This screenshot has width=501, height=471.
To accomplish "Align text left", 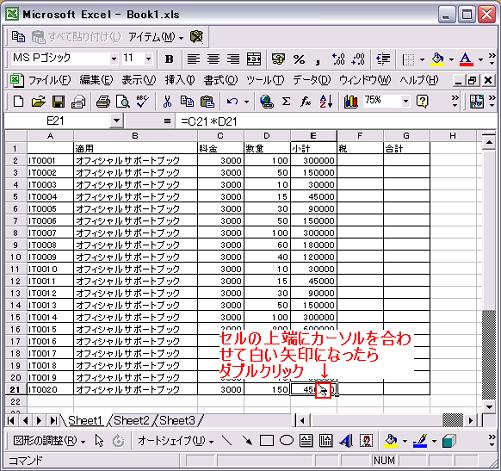I will 193,59.
